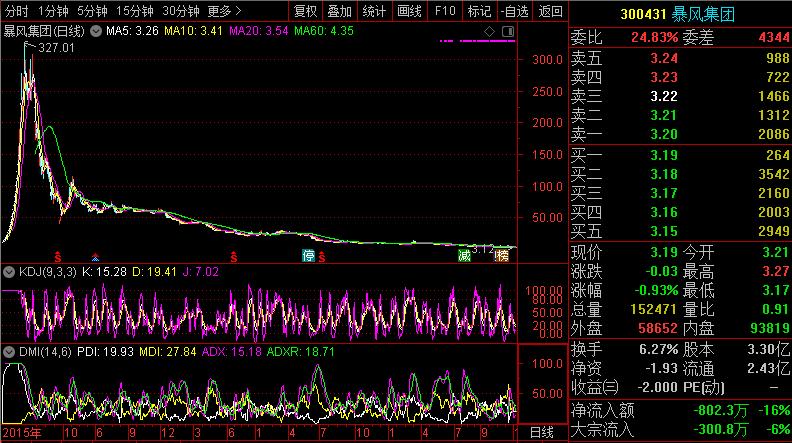The width and height of the screenshot is (792, 443).
Task: Select the 买三 3.17 order row
Action: point(680,193)
